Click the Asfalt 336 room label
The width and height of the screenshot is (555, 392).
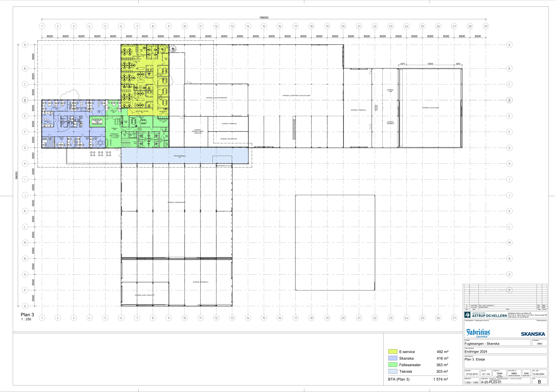coord(95,138)
